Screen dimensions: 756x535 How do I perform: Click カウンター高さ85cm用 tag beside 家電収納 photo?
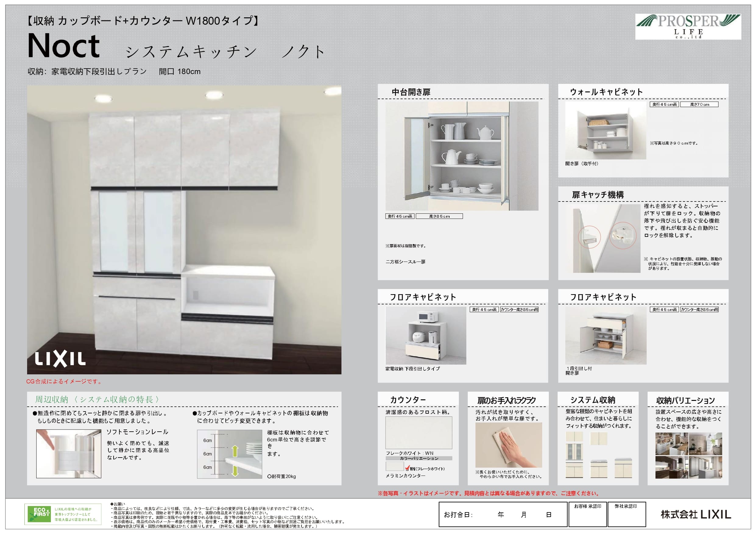tap(519, 309)
